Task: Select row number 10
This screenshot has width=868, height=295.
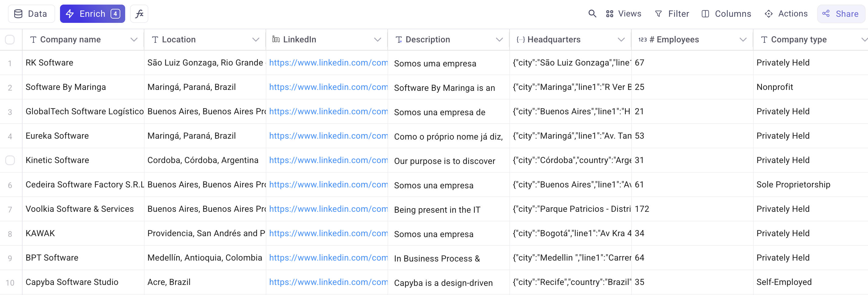Action: point(10,283)
